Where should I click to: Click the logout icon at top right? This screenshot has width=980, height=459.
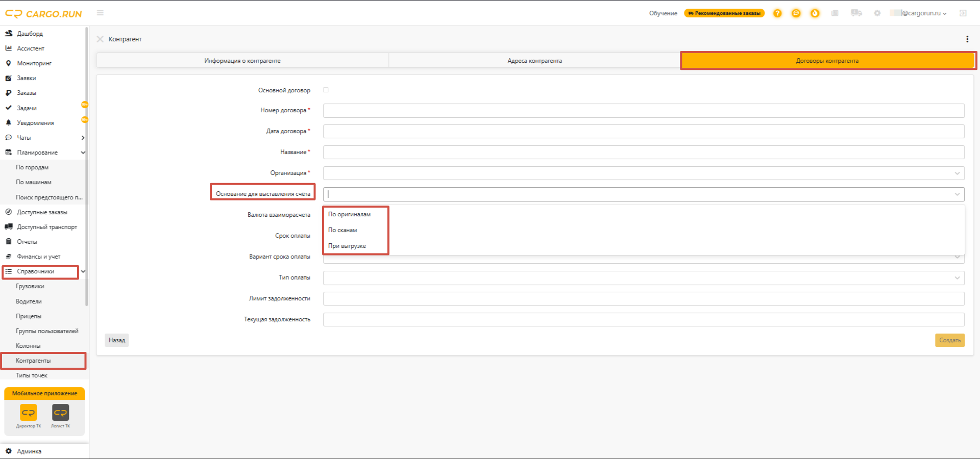(963, 13)
